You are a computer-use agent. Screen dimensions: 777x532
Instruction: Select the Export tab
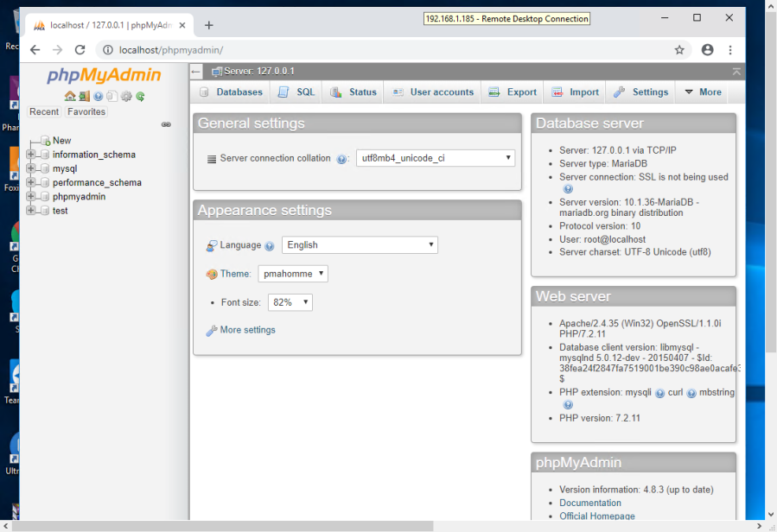[x=513, y=92]
